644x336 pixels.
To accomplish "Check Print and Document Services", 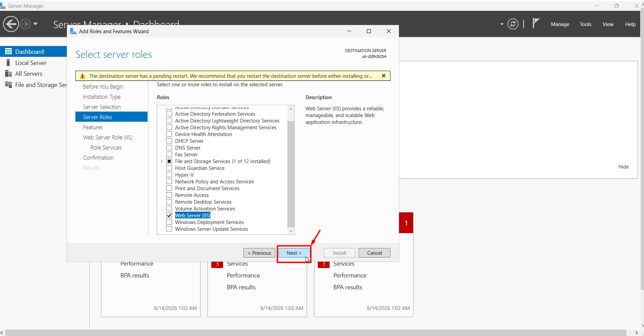I will 169,188.
